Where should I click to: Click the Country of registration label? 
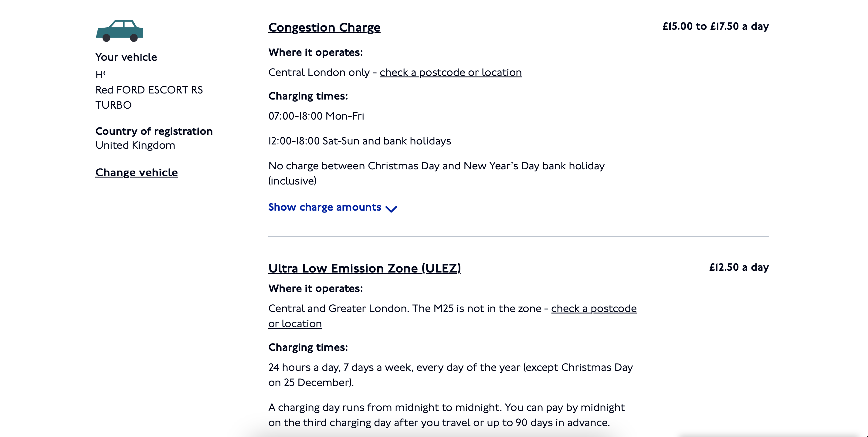154,131
